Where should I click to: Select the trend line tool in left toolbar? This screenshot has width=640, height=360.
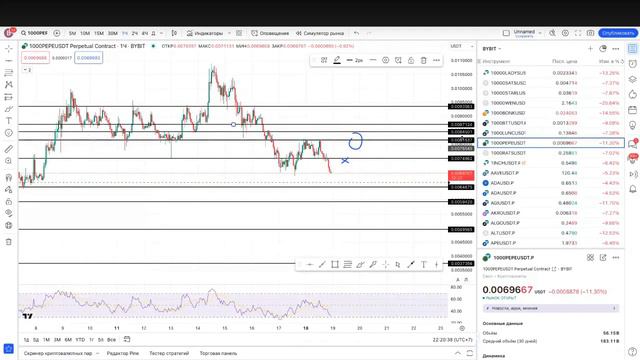pyautogui.click(x=9, y=61)
